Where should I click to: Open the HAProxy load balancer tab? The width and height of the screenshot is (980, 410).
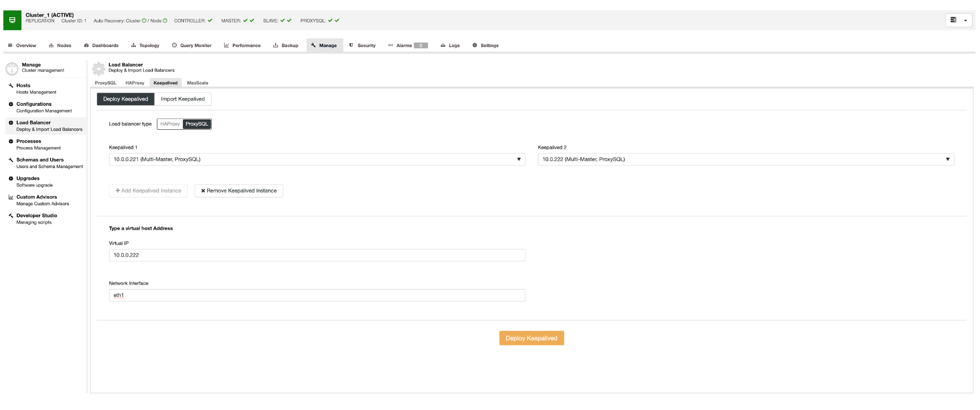[x=135, y=83]
